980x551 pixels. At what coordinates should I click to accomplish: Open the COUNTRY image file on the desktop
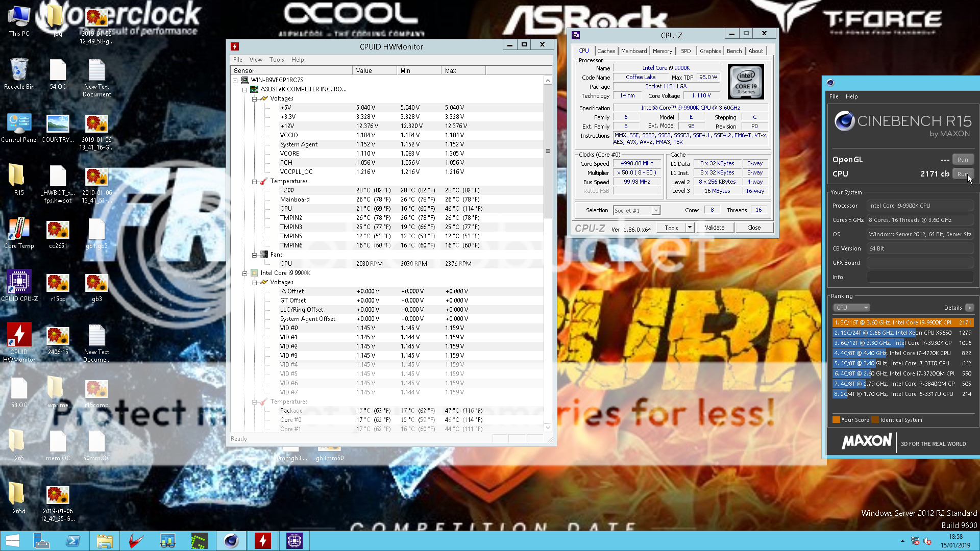[58, 128]
